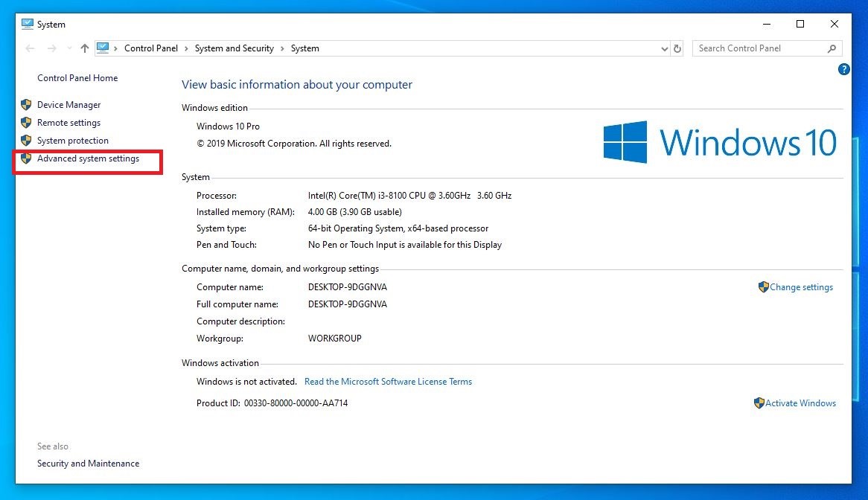Click the Device Manager shield icon
This screenshot has width=868, height=500.
26,105
